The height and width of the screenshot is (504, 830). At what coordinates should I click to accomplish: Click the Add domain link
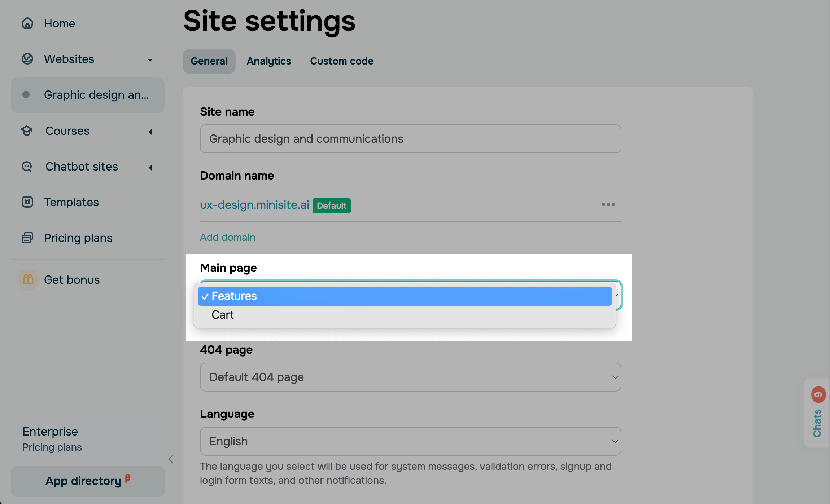[x=228, y=238]
